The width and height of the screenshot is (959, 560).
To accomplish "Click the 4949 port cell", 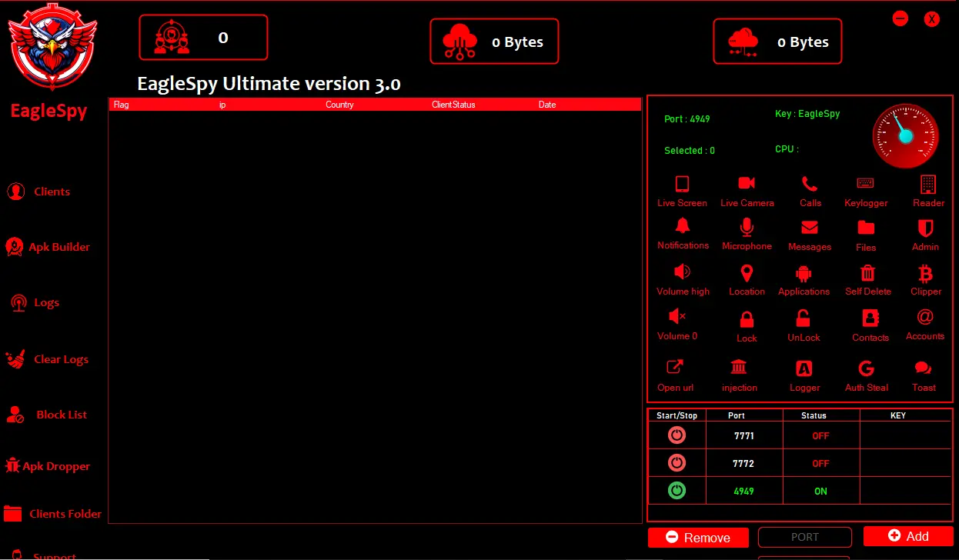I will [743, 491].
